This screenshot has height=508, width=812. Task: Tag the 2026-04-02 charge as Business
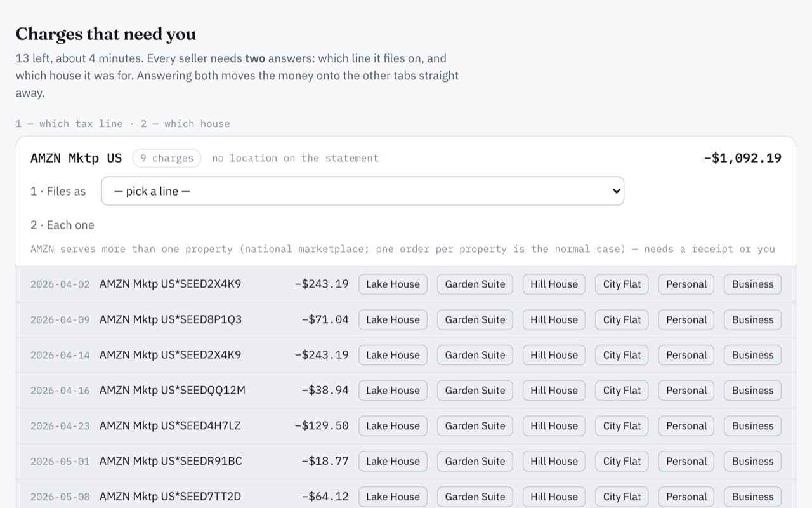[752, 284]
